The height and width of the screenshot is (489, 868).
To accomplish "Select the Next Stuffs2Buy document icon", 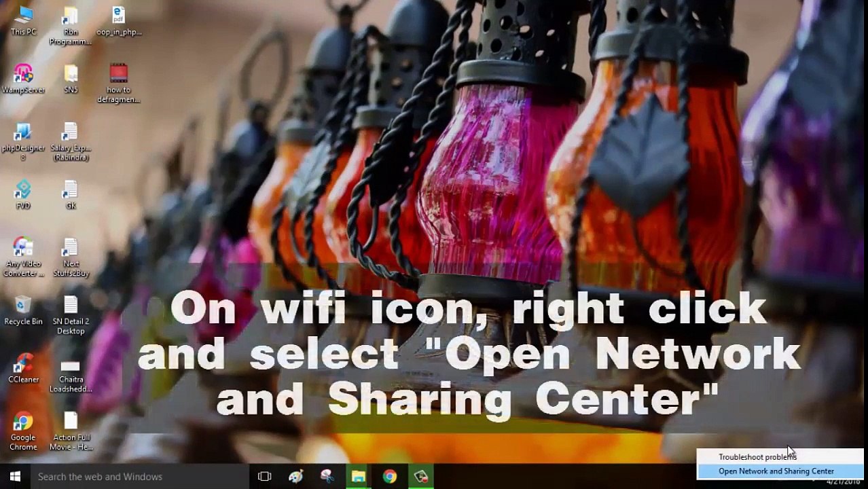I will pos(71,257).
